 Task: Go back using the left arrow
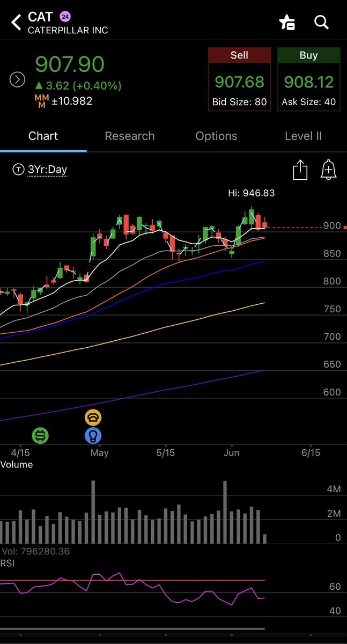click(x=16, y=23)
